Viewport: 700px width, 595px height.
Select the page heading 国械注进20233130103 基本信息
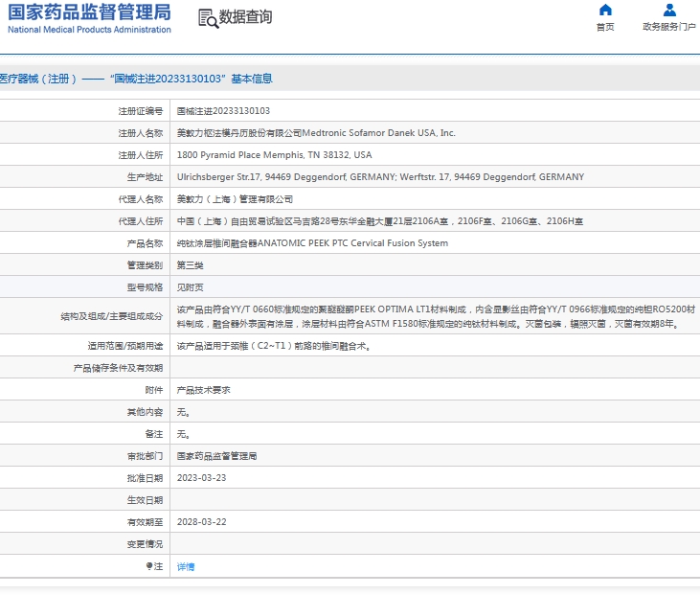(136, 79)
